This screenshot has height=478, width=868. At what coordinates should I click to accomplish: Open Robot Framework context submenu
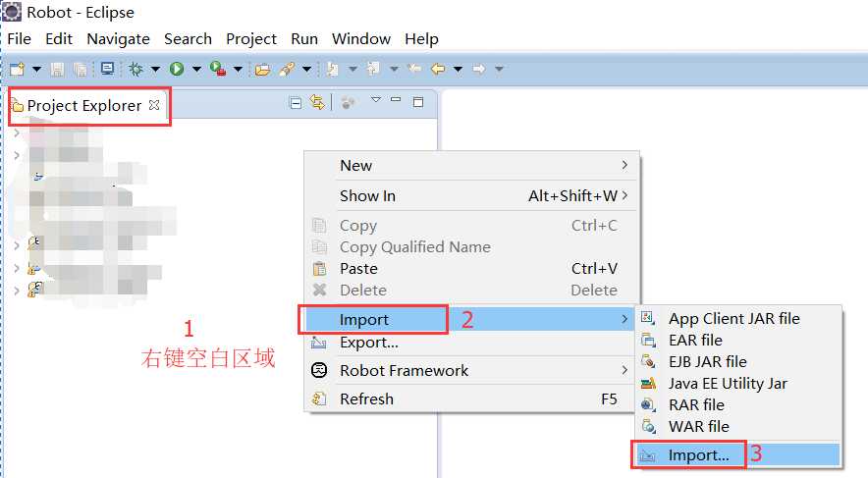(x=471, y=371)
